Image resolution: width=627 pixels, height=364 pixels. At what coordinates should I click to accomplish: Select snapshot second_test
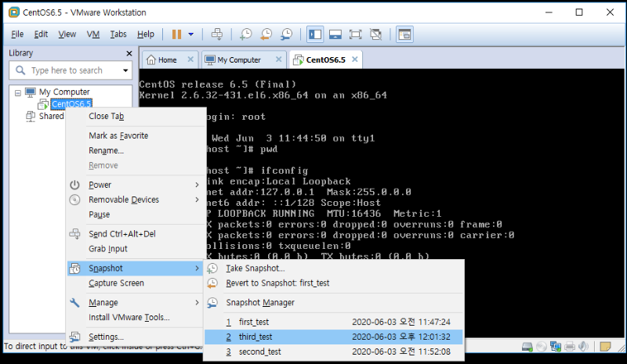point(334,351)
